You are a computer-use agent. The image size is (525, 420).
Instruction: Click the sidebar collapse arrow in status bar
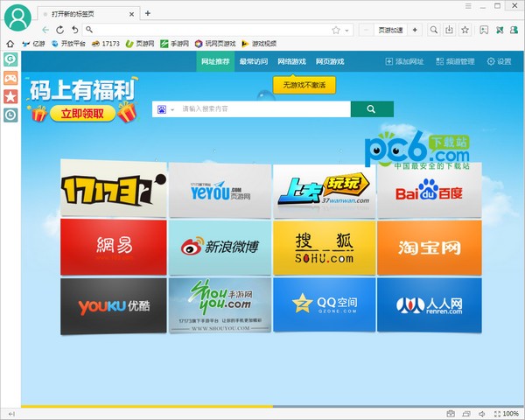click(x=11, y=414)
